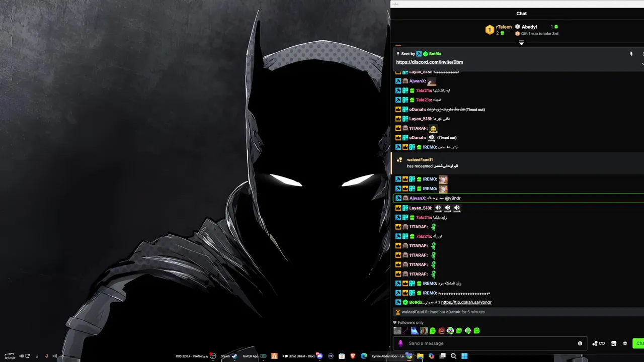Open AjwanX user card on @vBndr message
The image size is (644, 362).
pyautogui.click(x=417, y=198)
